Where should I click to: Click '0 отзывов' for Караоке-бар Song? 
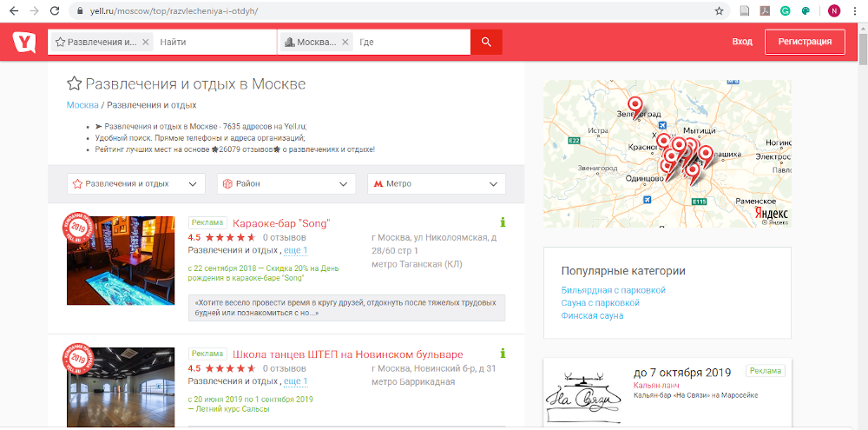(284, 238)
